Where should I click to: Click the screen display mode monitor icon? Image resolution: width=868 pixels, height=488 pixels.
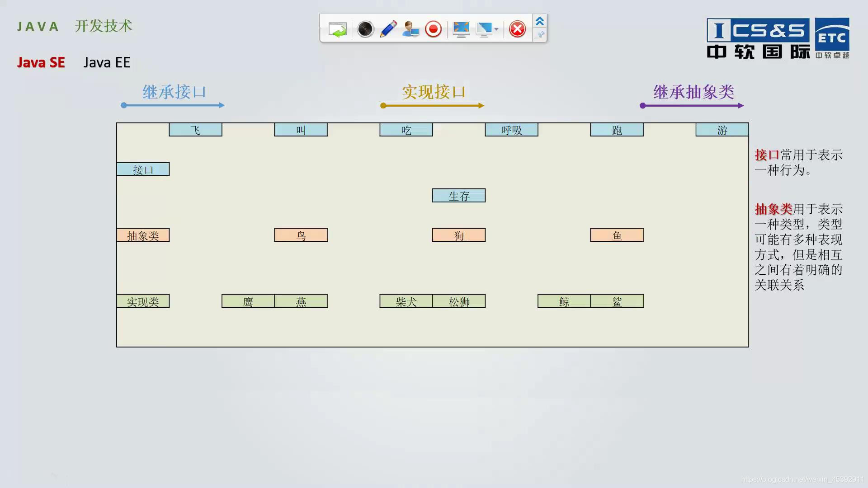(484, 29)
